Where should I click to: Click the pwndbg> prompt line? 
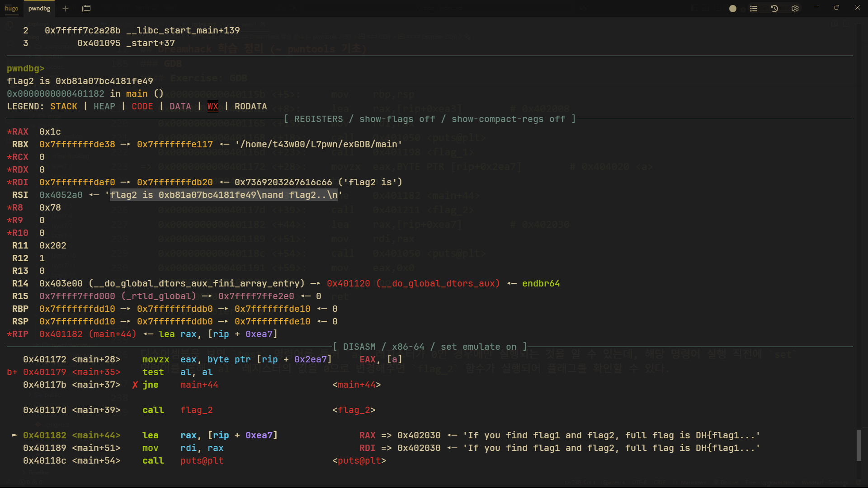click(x=26, y=69)
